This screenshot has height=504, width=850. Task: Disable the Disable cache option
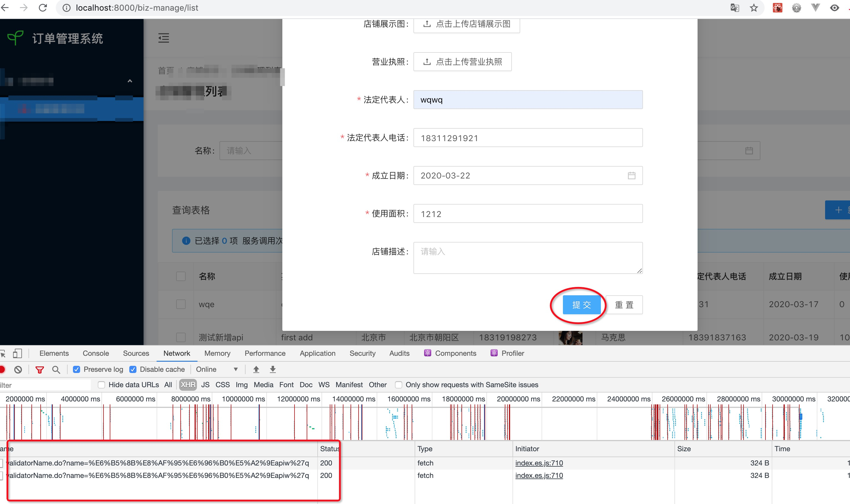click(x=133, y=369)
